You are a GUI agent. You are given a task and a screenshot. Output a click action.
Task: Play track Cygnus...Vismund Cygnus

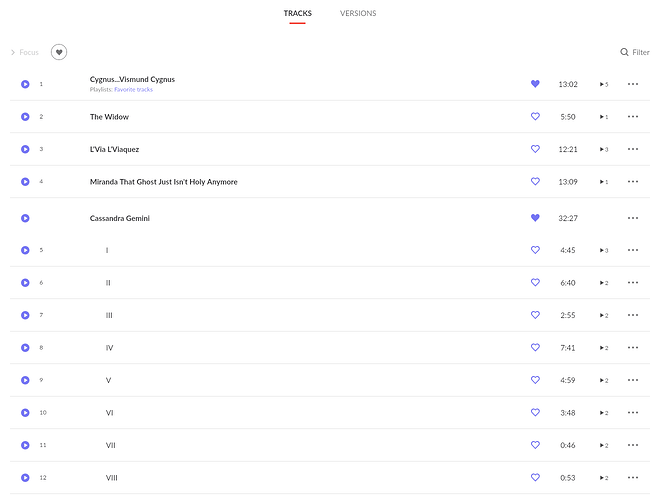tap(25, 84)
